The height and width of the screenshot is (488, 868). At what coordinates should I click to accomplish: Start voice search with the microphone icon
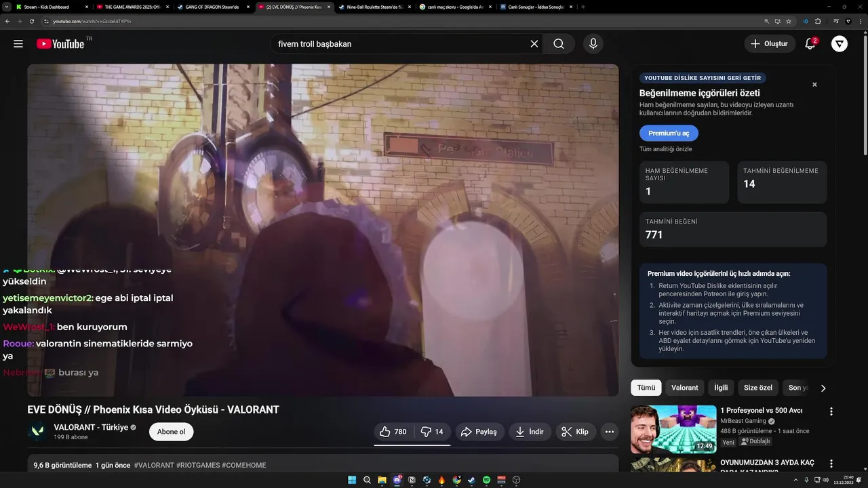click(593, 44)
